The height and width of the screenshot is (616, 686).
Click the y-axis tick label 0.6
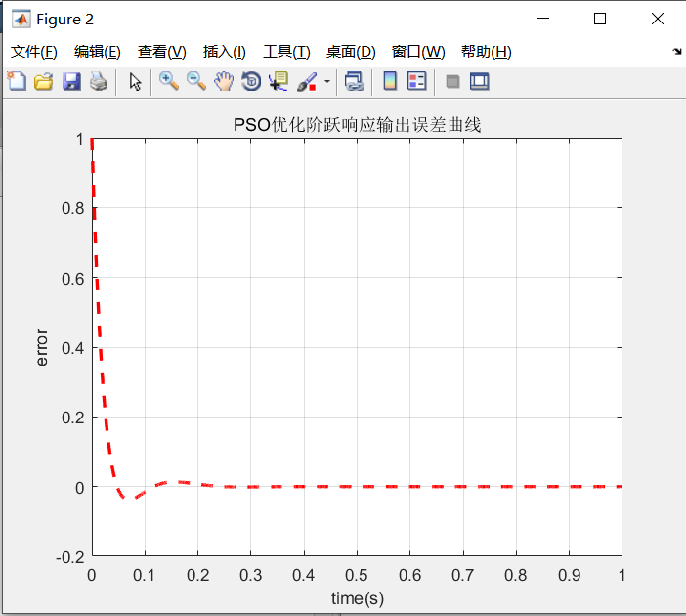73,279
